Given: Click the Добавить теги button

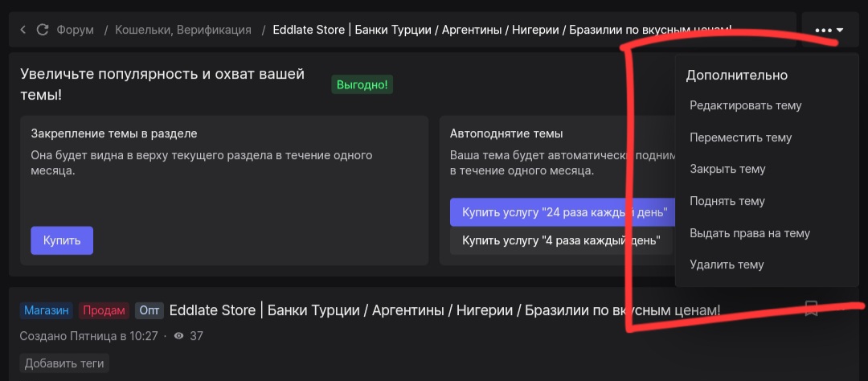Looking at the screenshot, I should pos(64,363).
